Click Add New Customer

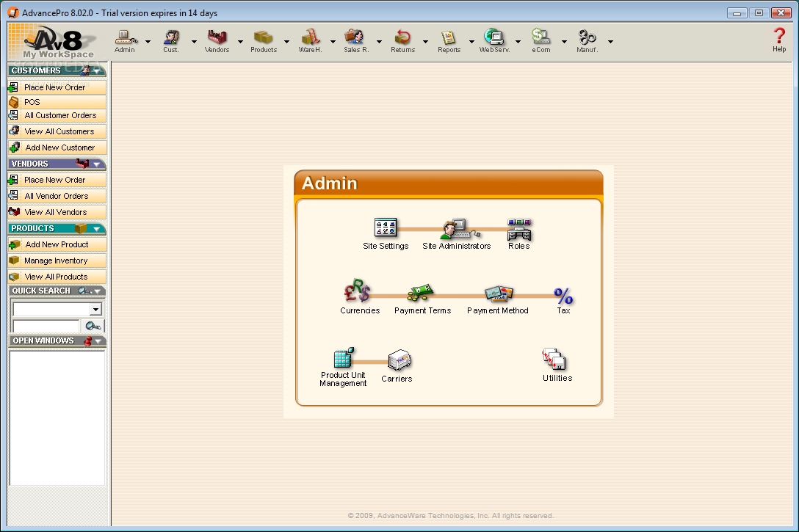(x=57, y=147)
